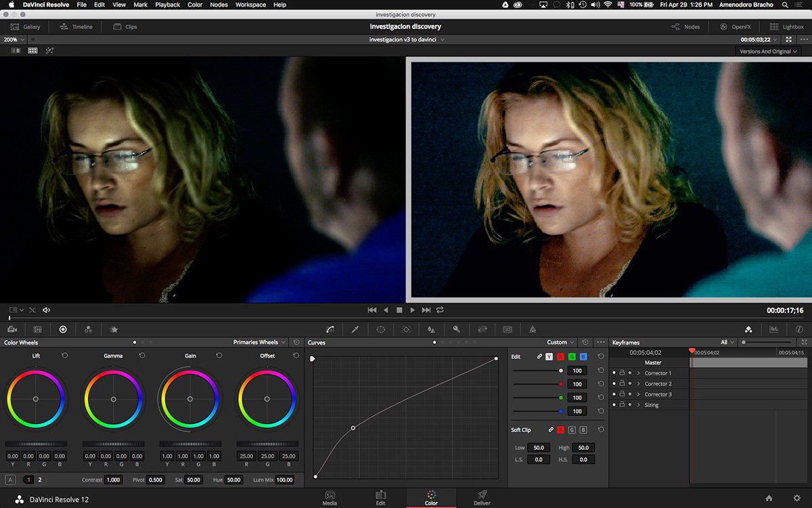Screen dimensions: 812x508
Task: Expand the Keyframes panel icon
Action: [804, 343]
